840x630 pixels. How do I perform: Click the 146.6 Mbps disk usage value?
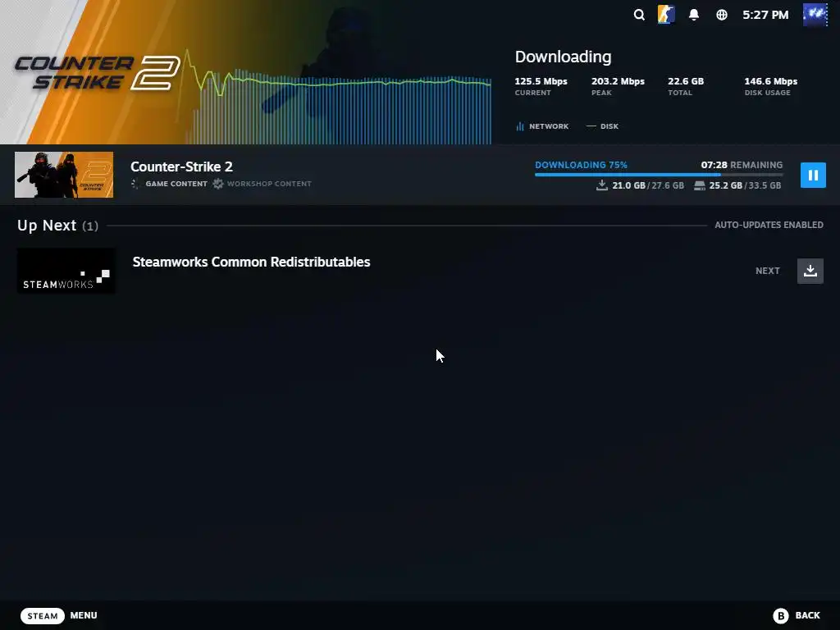770,81
